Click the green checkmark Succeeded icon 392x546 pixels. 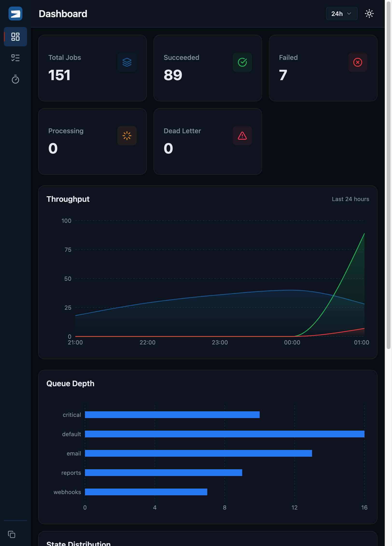coord(242,63)
